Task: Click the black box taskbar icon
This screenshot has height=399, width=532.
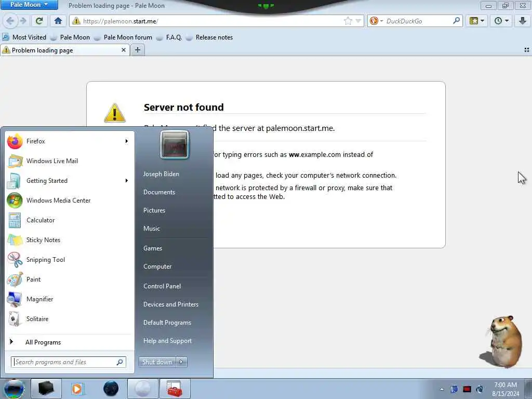Action: click(46, 389)
